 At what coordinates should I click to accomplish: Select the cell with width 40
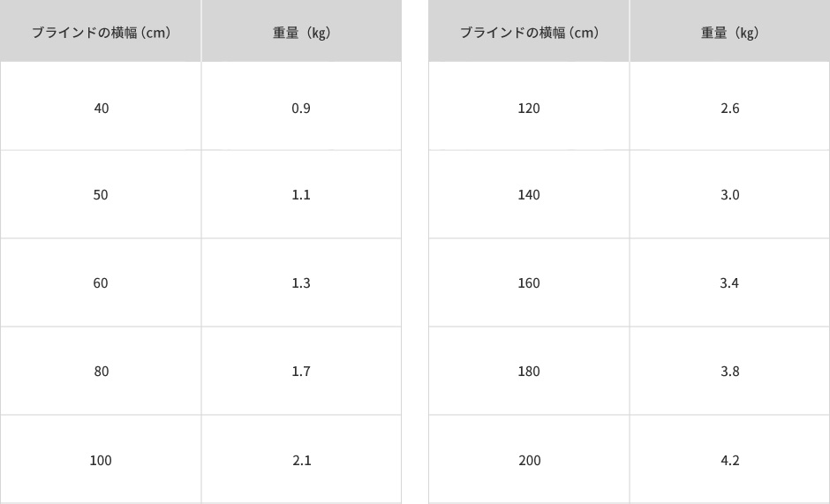101,106
